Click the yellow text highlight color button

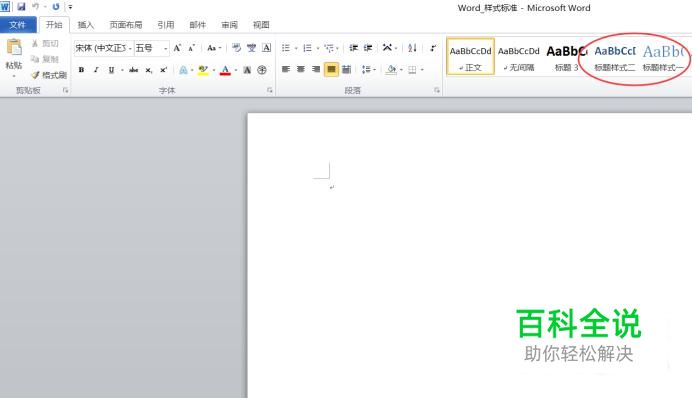[203, 70]
